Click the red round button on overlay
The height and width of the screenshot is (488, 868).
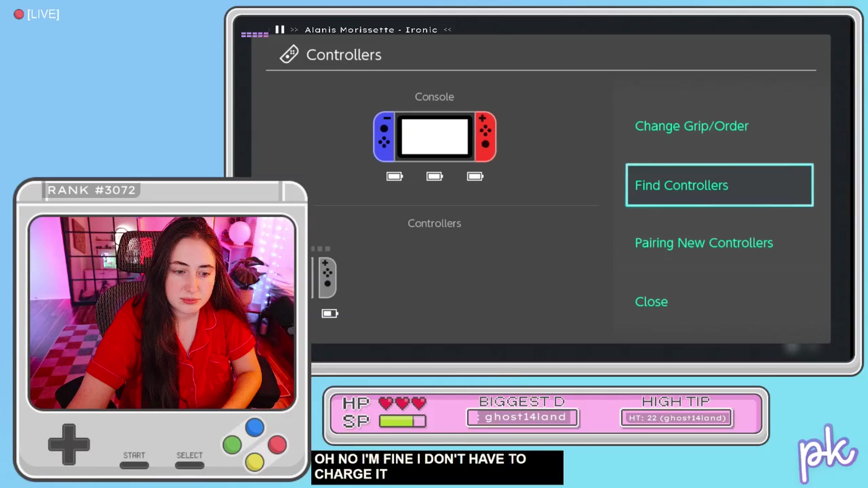coord(277,445)
